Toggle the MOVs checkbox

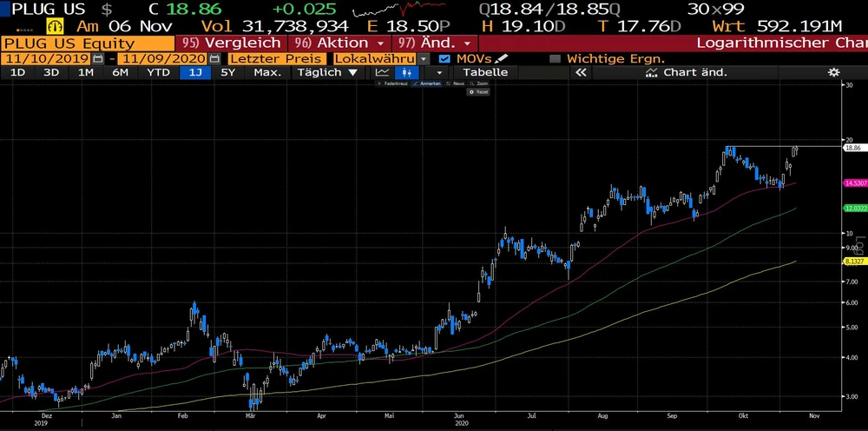click(x=444, y=59)
